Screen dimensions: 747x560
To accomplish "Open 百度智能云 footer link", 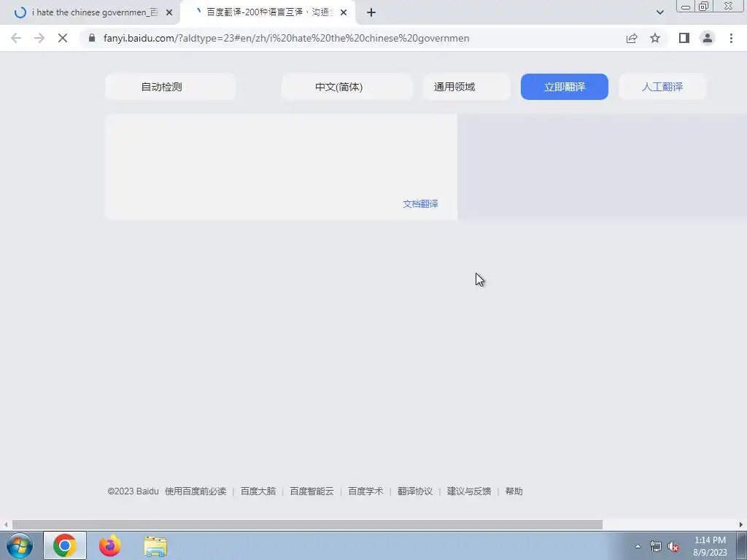I will point(311,491).
